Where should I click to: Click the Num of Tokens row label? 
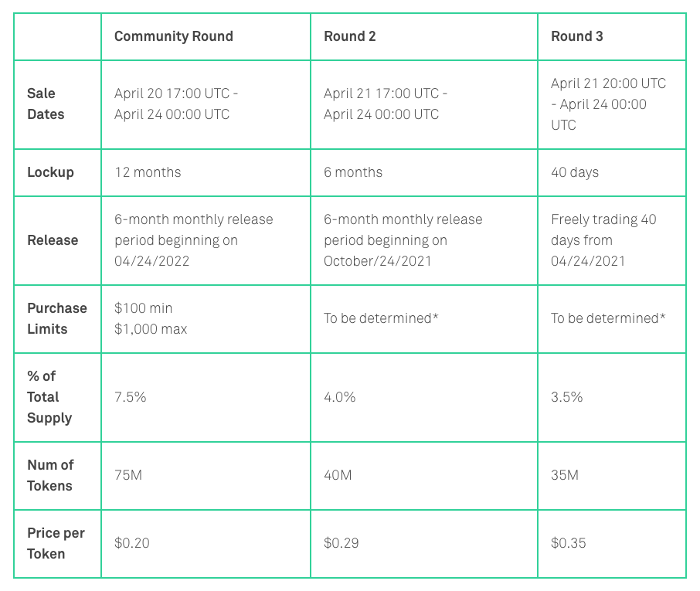(x=50, y=475)
